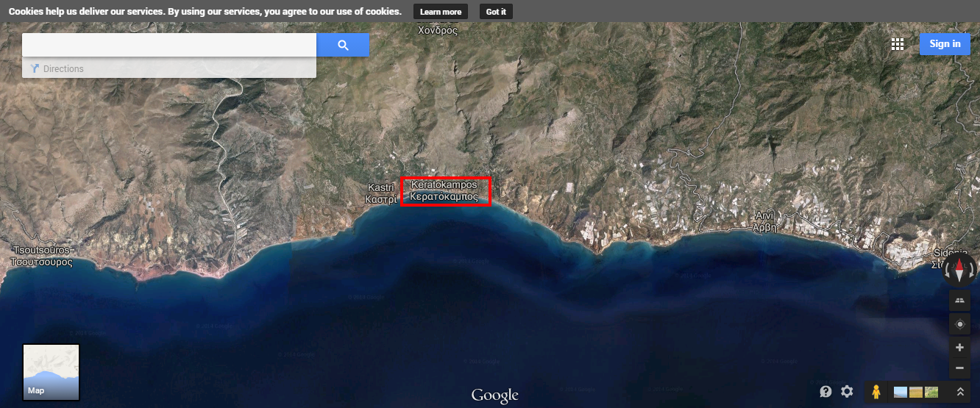The height and width of the screenshot is (408, 980).
Task: Zoom out with the minus button
Action: [x=959, y=368]
